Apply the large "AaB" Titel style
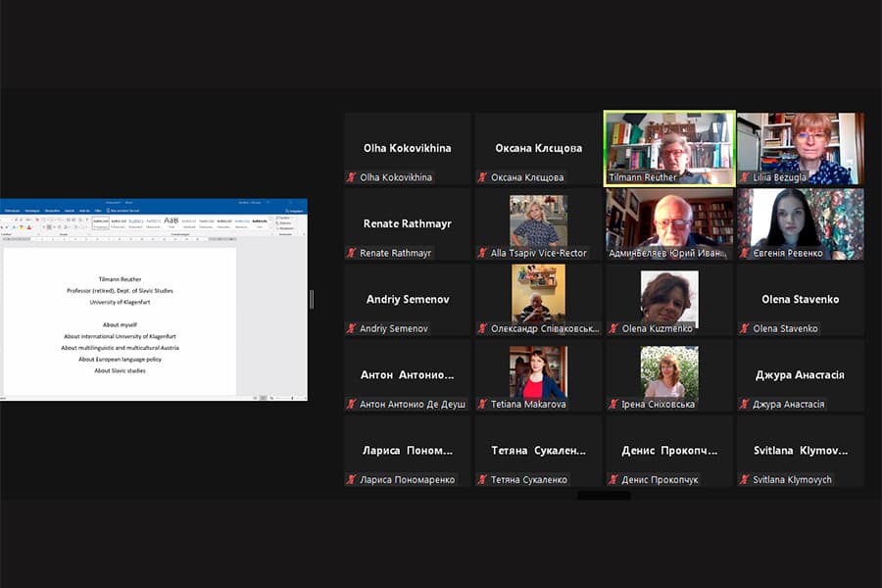Image resolution: width=882 pixels, height=588 pixels. point(171,222)
